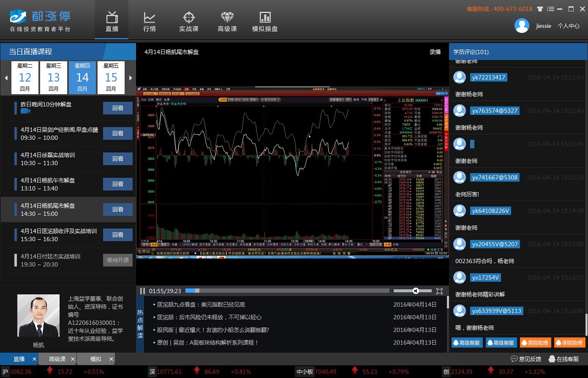This screenshot has height=378, width=588.
Task: Open the 直播 live broadcast tab
Action: point(112,22)
